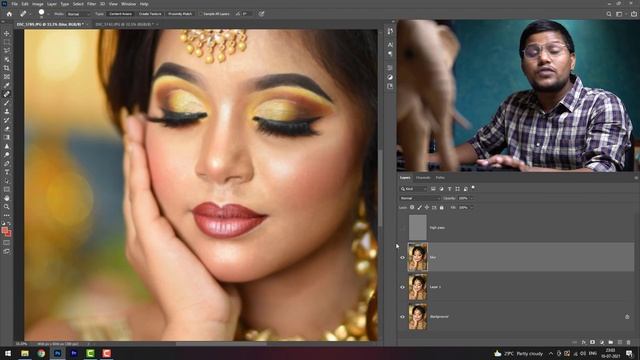Select the Brush tool
Image resolution: width=640 pixels, height=360 pixels.
coord(7,102)
